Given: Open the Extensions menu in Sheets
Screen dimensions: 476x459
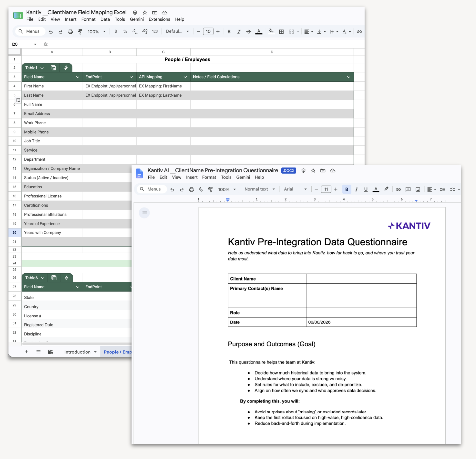Looking at the screenshot, I should 159,19.
